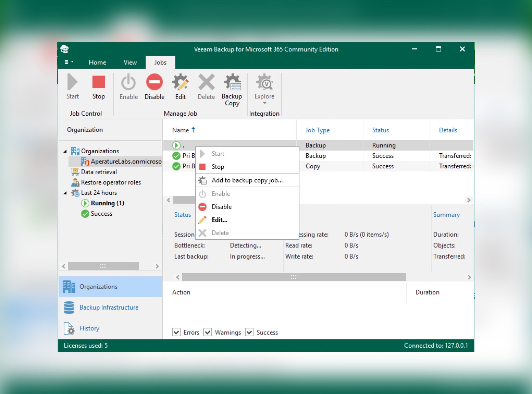Click the Details column header

pyautogui.click(x=451, y=130)
